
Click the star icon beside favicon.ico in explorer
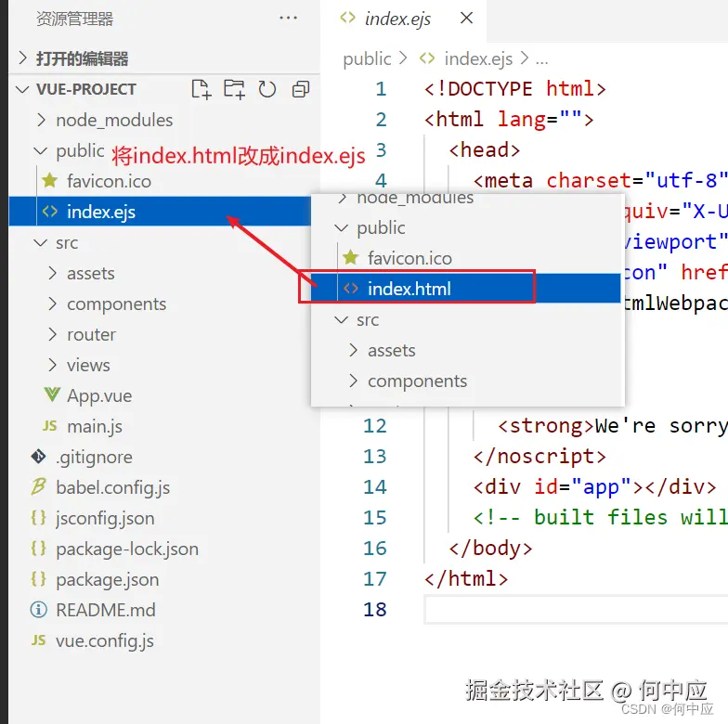[x=50, y=180]
